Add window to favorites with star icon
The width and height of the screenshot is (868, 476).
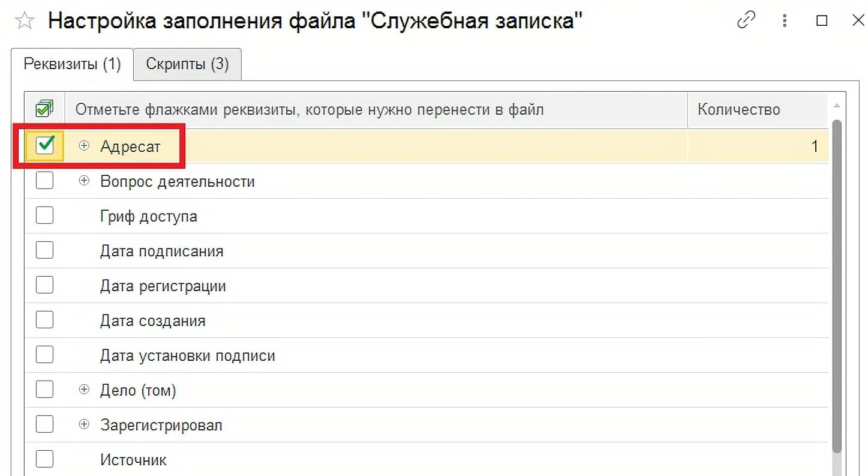[25, 22]
